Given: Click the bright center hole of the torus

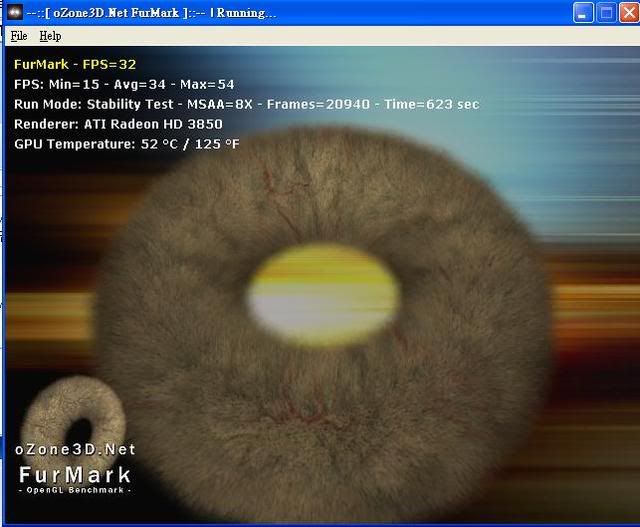Looking at the screenshot, I should point(323,297).
